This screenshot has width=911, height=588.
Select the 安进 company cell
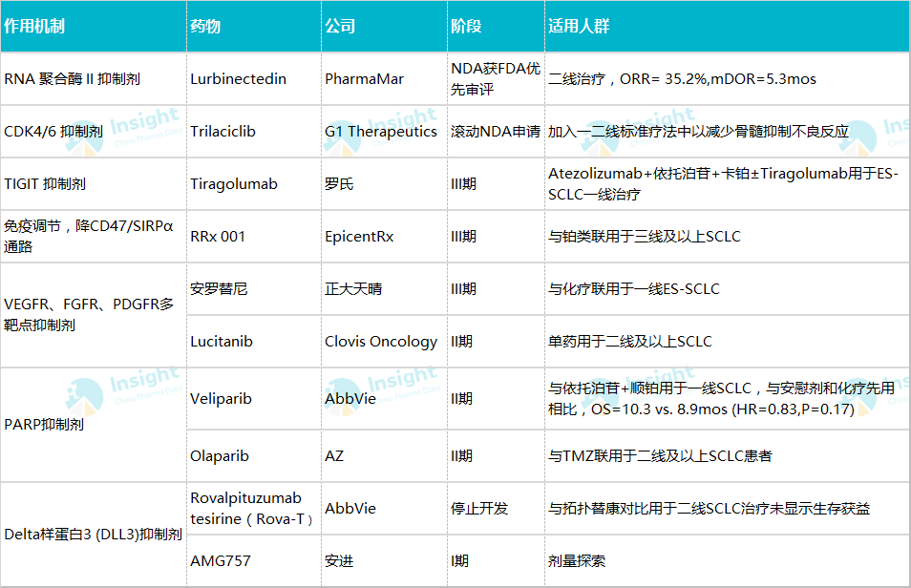[384, 560]
